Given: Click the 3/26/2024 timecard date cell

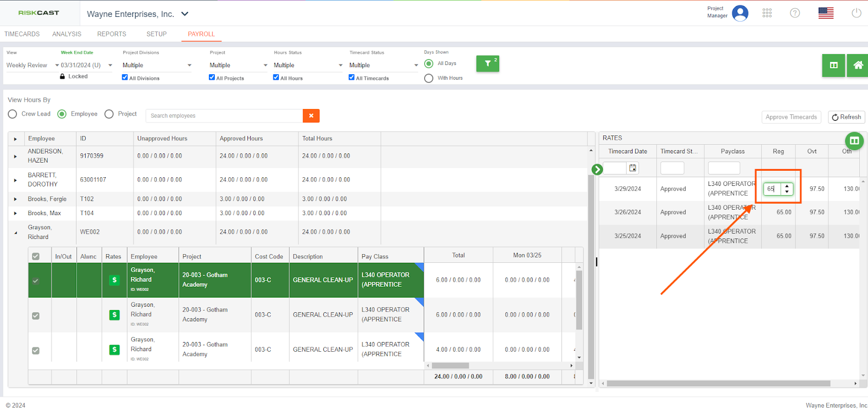Looking at the screenshot, I should click(x=628, y=212).
